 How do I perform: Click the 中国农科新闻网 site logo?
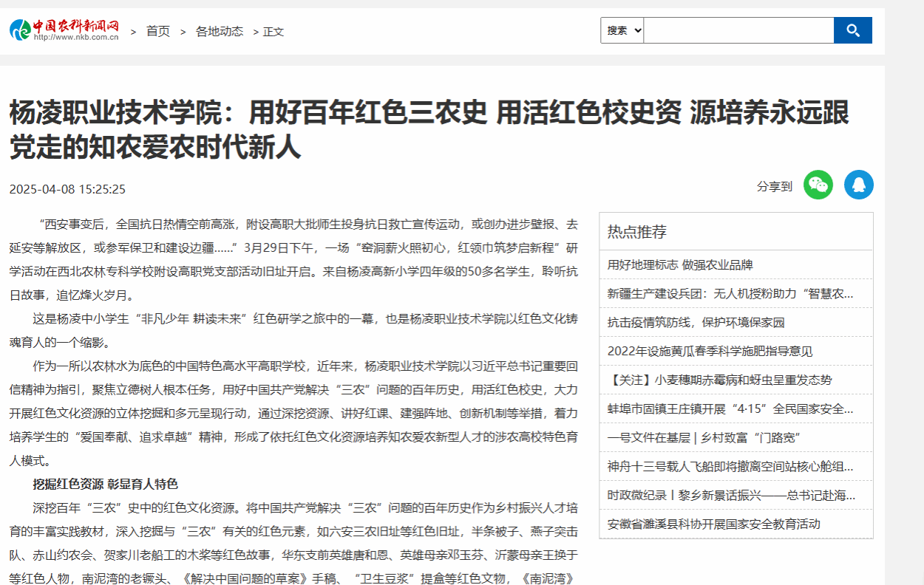pyautogui.click(x=64, y=30)
